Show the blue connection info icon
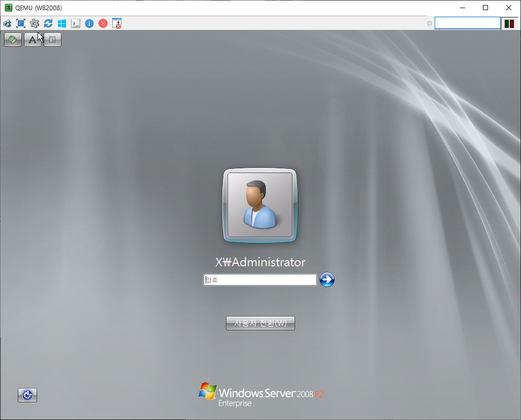521x420 pixels. (x=89, y=23)
